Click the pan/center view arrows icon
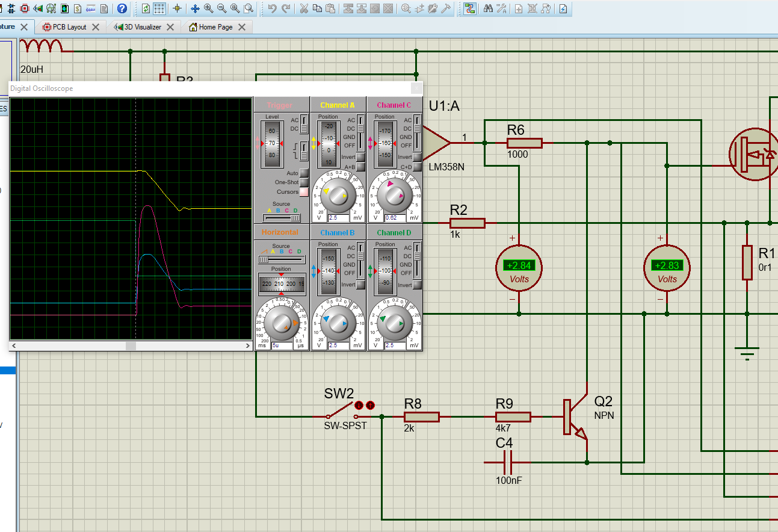The image size is (778, 532). 195,8
